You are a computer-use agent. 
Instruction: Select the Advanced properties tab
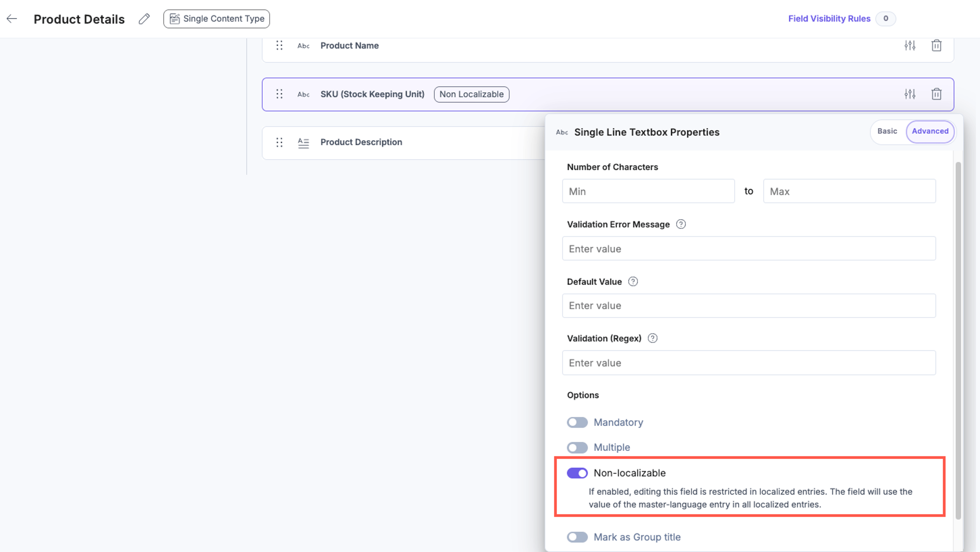[x=930, y=131]
